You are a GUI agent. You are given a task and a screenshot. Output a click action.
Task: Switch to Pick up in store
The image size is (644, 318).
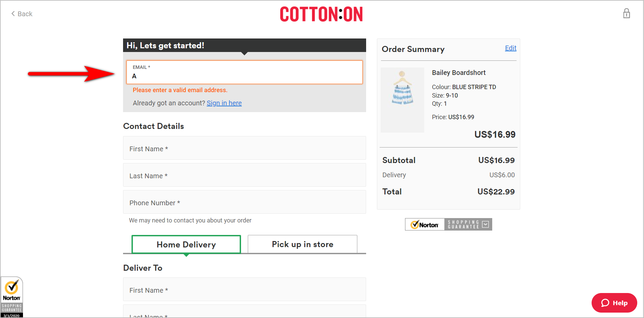(302, 244)
